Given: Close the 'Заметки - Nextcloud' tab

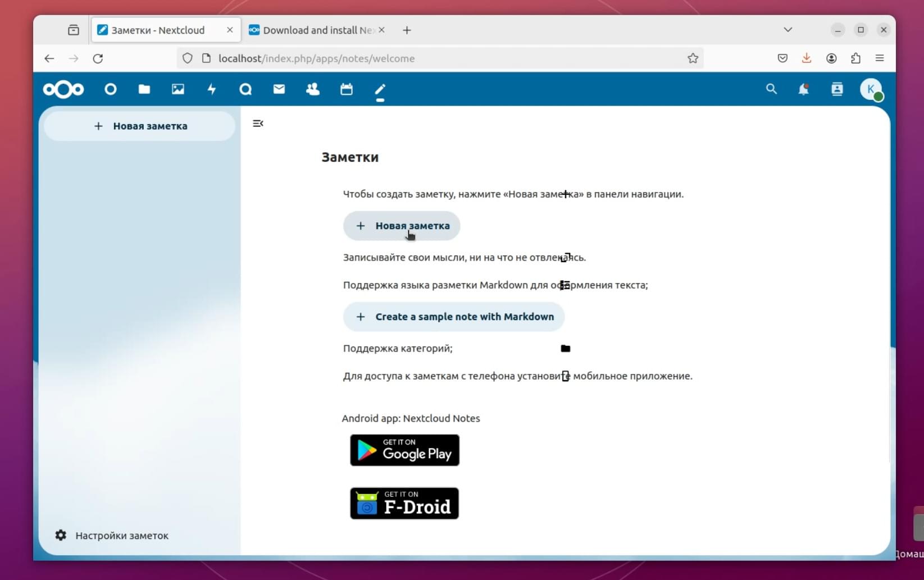Looking at the screenshot, I should coord(230,30).
